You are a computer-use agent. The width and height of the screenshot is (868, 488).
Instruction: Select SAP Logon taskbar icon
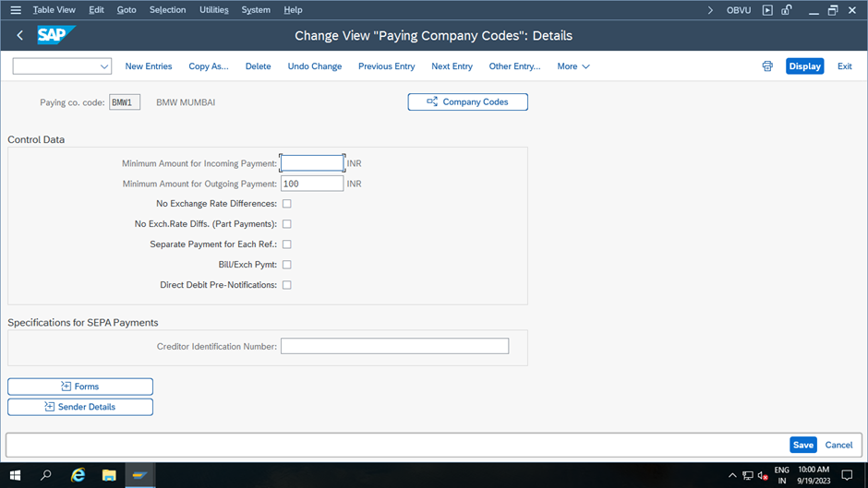tap(140, 475)
